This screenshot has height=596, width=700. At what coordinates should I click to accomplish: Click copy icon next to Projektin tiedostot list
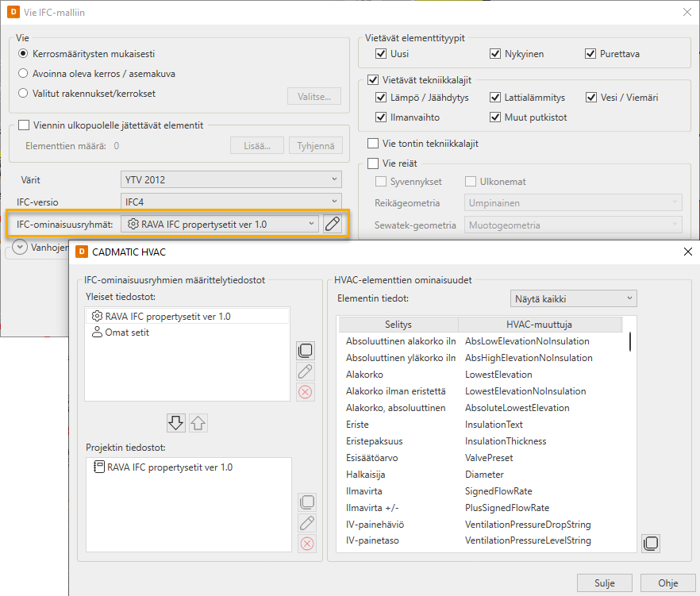pyautogui.click(x=306, y=502)
